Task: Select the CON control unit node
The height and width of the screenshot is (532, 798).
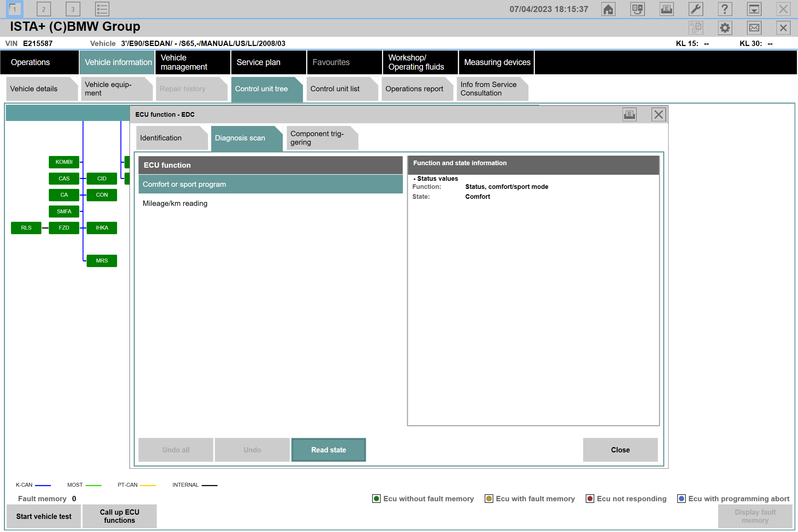Action: pyautogui.click(x=102, y=195)
